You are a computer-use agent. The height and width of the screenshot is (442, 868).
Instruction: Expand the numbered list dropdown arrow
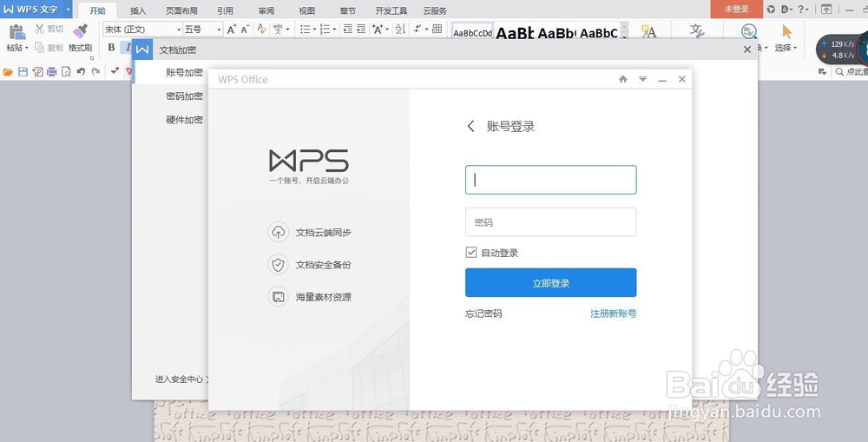pos(334,30)
